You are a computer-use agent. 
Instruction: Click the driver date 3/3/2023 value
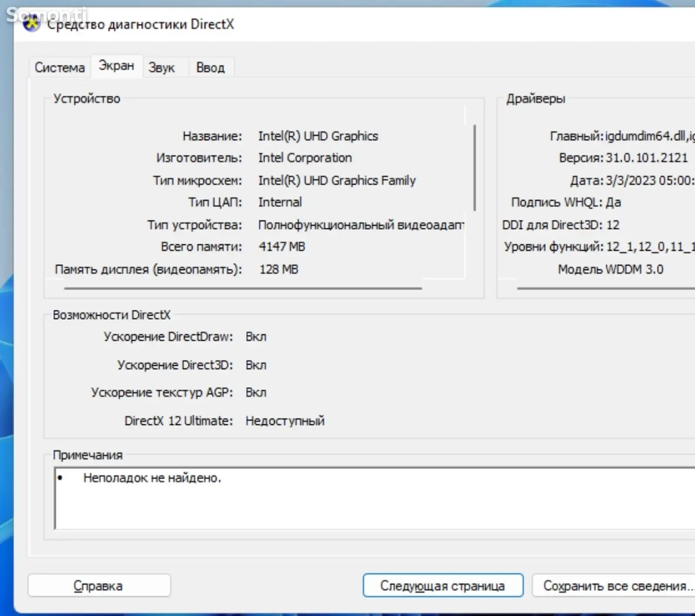(650, 181)
